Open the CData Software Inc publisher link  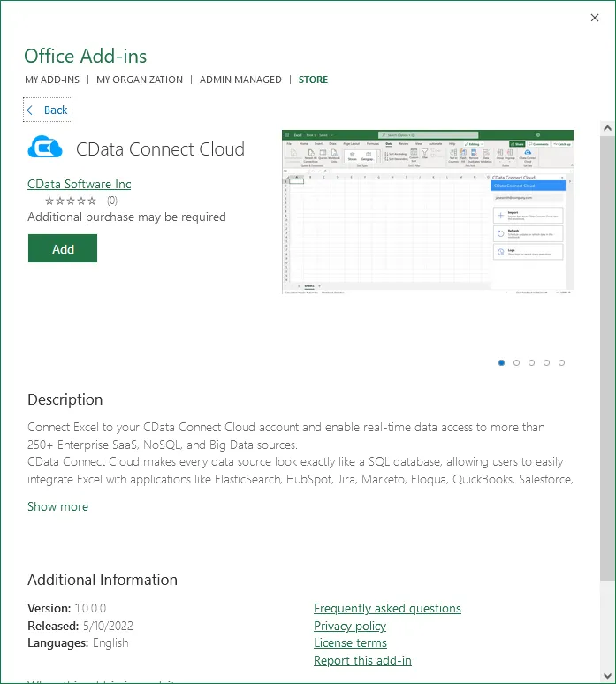[x=80, y=184]
